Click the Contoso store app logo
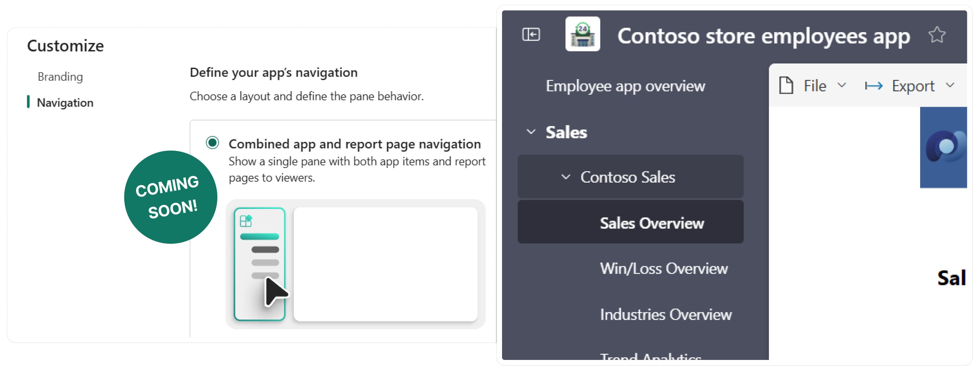 [582, 34]
